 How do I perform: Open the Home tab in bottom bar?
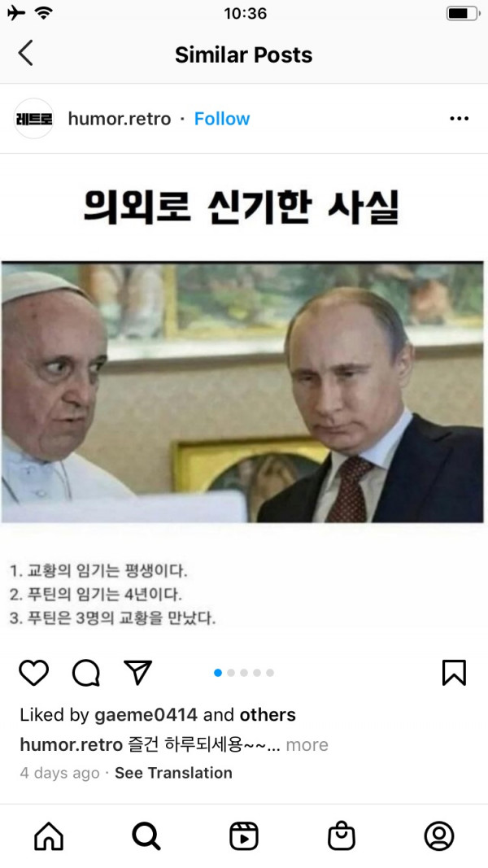tap(49, 836)
